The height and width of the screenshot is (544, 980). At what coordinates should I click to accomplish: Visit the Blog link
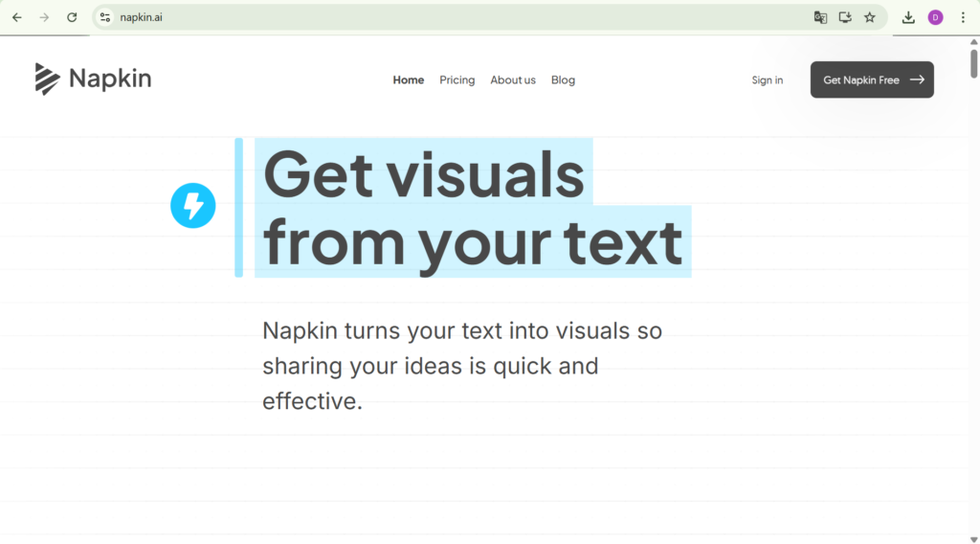point(563,80)
